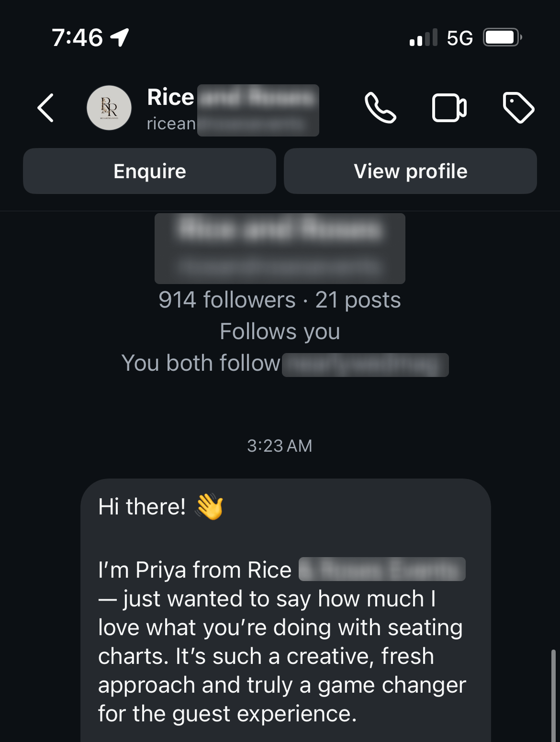The height and width of the screenshot is (742, 560).
Task: Start a video call with camera icon
Action: click(449, 108)
